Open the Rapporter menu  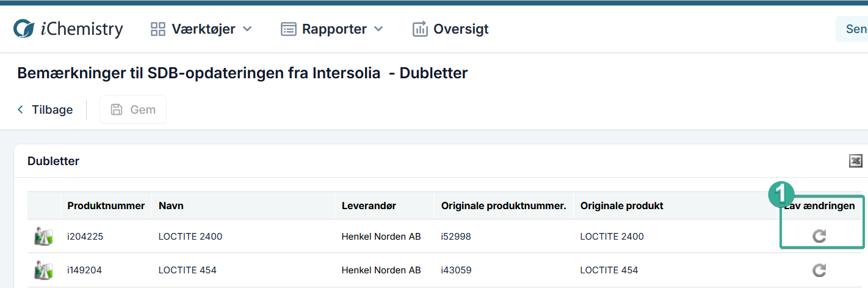(331, 29)
